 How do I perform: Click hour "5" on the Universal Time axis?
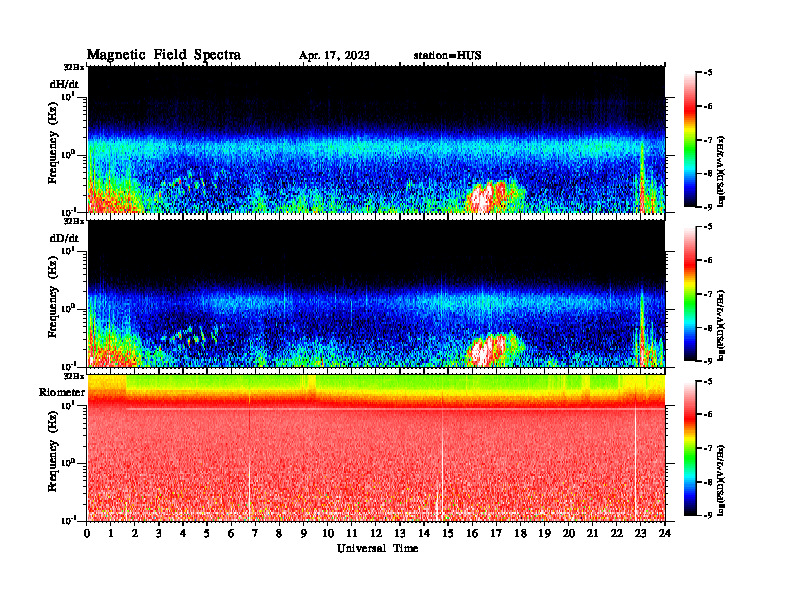207,534
